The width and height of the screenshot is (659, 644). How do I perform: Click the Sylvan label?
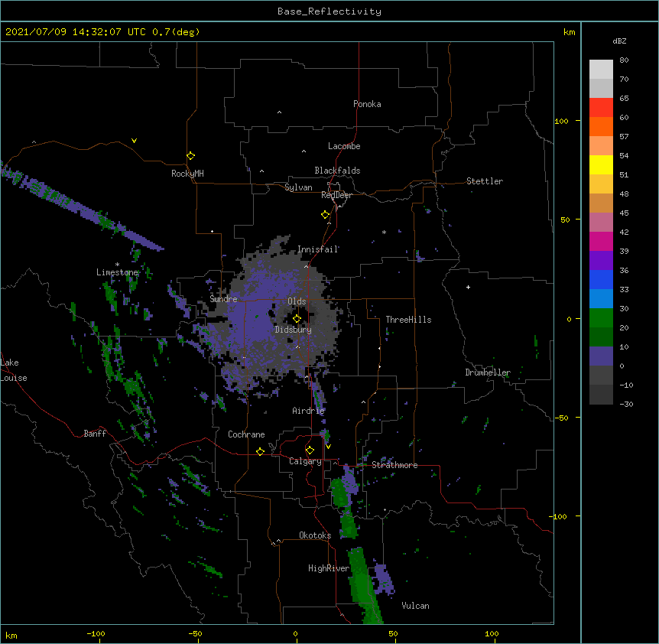pos(298,187)
